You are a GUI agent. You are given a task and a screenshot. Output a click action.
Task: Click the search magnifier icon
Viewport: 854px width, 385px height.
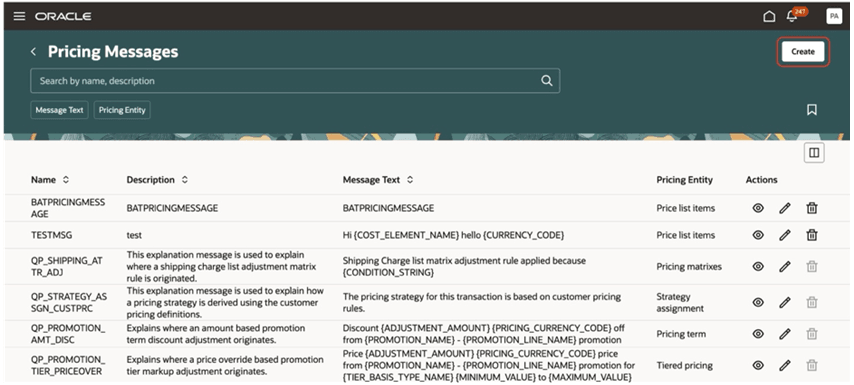[x=546, y=81]
